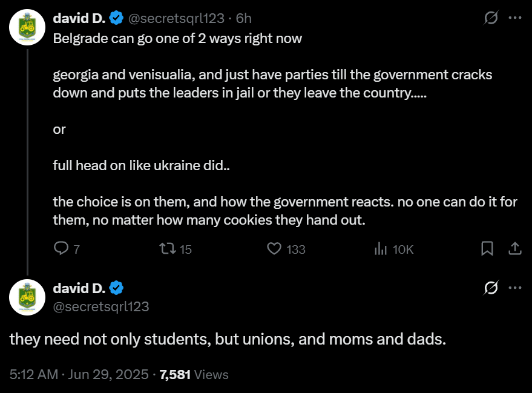532x393 pixels.
Task: Open david D. avatar on reply tweet
Action: 27,297
